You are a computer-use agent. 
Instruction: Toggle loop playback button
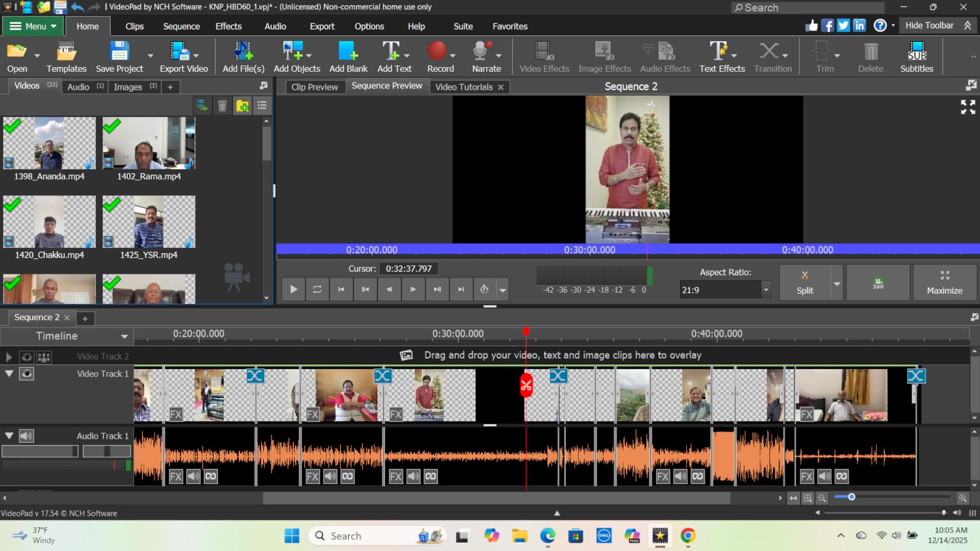coord(317,289)
